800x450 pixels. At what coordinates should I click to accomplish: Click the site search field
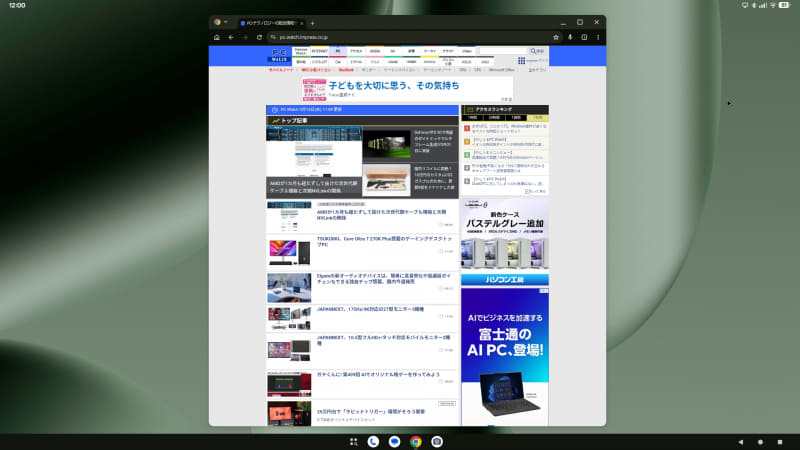pos(503,51)
